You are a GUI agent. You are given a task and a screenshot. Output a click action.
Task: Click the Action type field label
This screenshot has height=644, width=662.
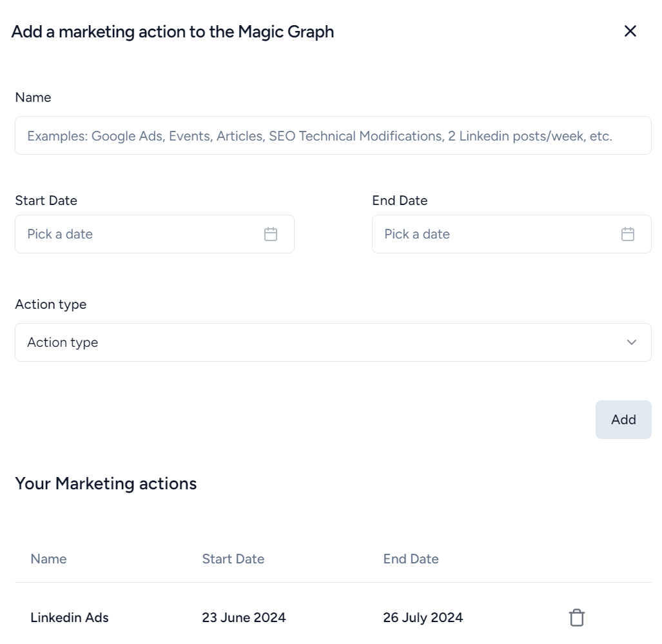coord(50,304)
